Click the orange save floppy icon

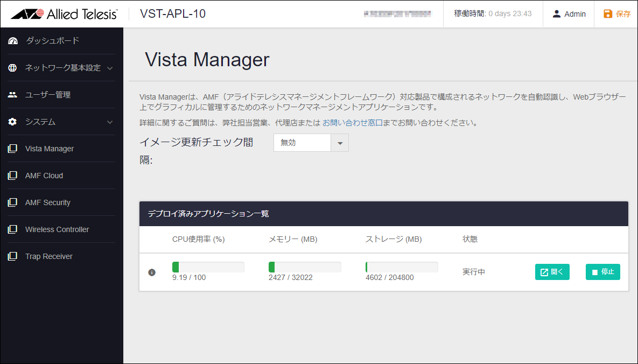(x=607, y=14)
